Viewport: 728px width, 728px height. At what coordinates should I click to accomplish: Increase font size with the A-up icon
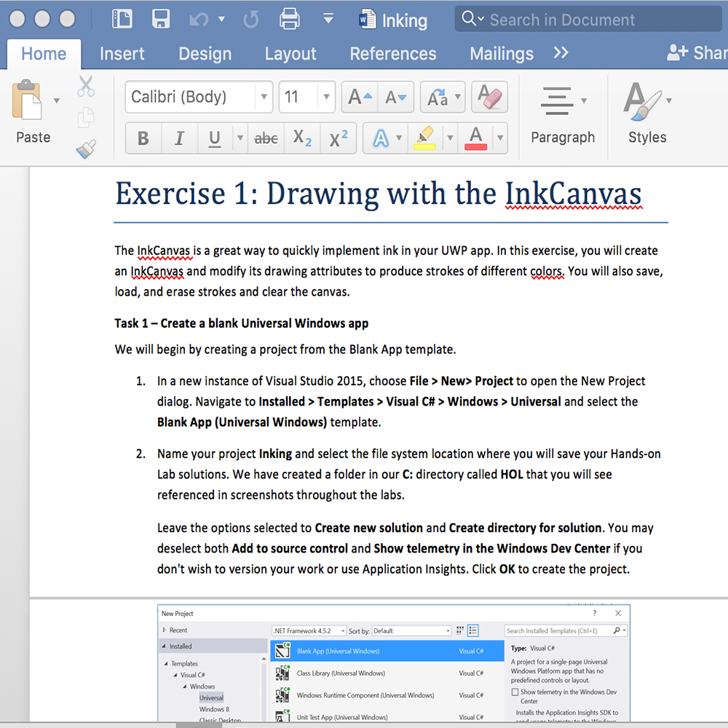pos(360,97)
